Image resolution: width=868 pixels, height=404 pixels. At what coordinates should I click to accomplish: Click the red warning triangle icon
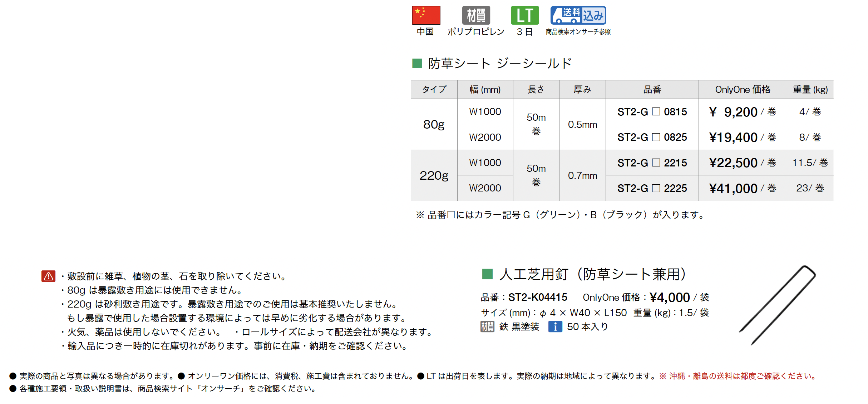click(x=48, y=276)
